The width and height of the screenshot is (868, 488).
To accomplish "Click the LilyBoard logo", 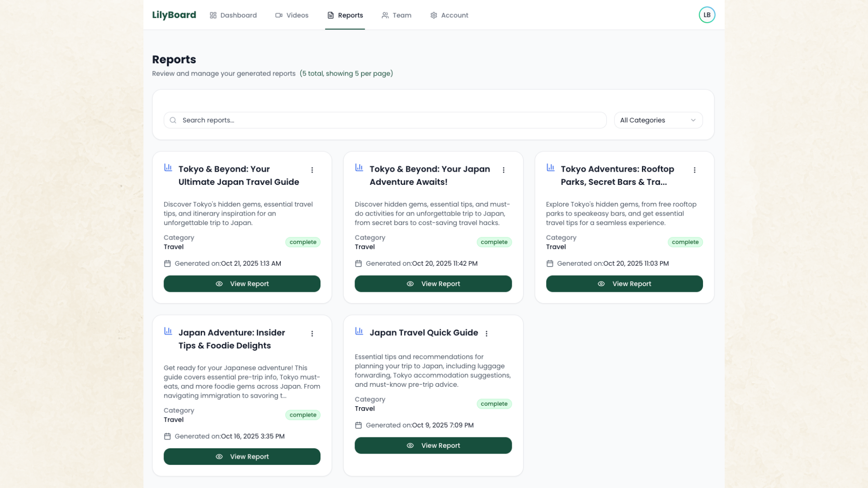I will point(174,15).
